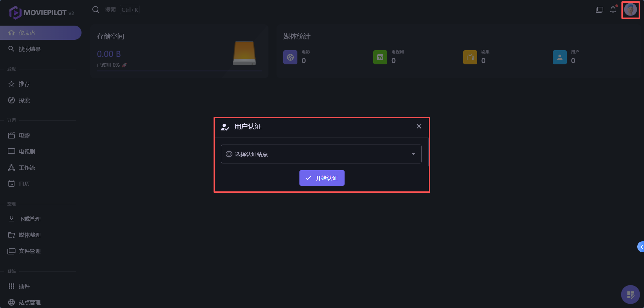
Task: Close the User Authentication dialog
Action: [419, 126]
